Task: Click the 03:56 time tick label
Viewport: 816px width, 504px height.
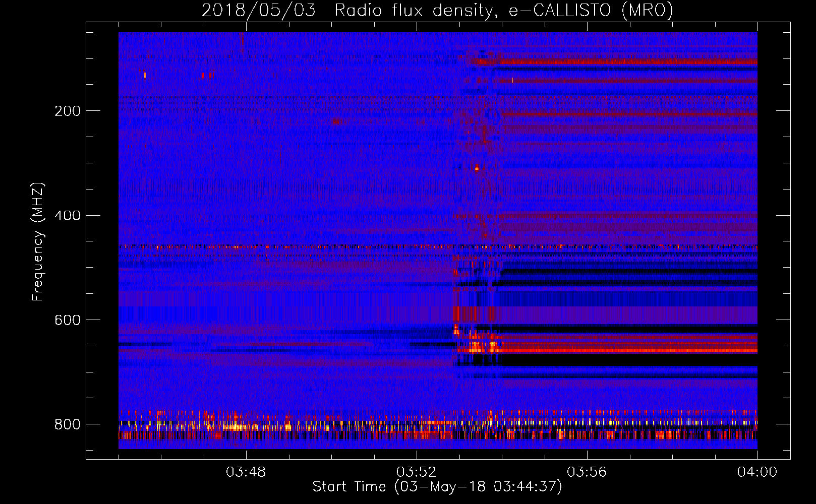Action: (587, 472)
